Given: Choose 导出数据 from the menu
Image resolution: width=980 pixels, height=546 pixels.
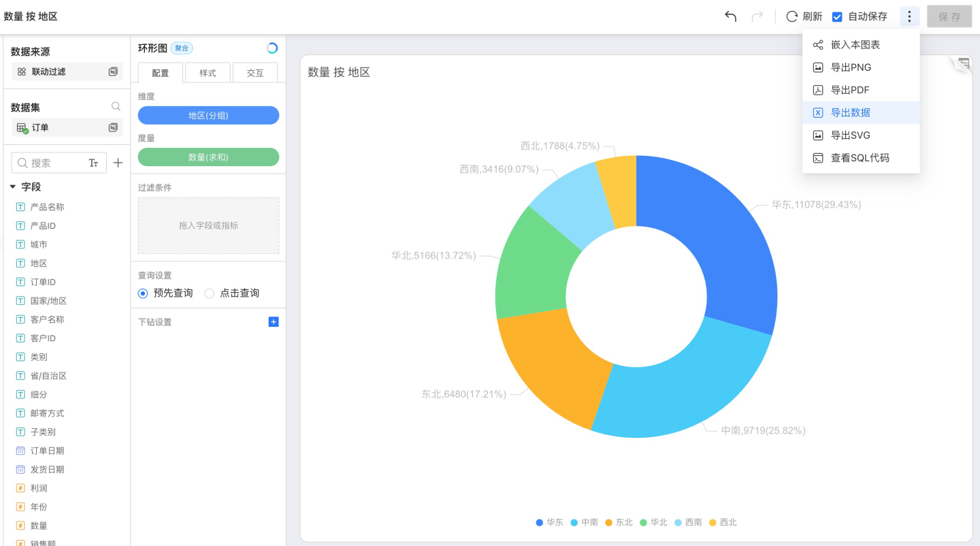Looking at the screenshot, I should click(850, 112).
